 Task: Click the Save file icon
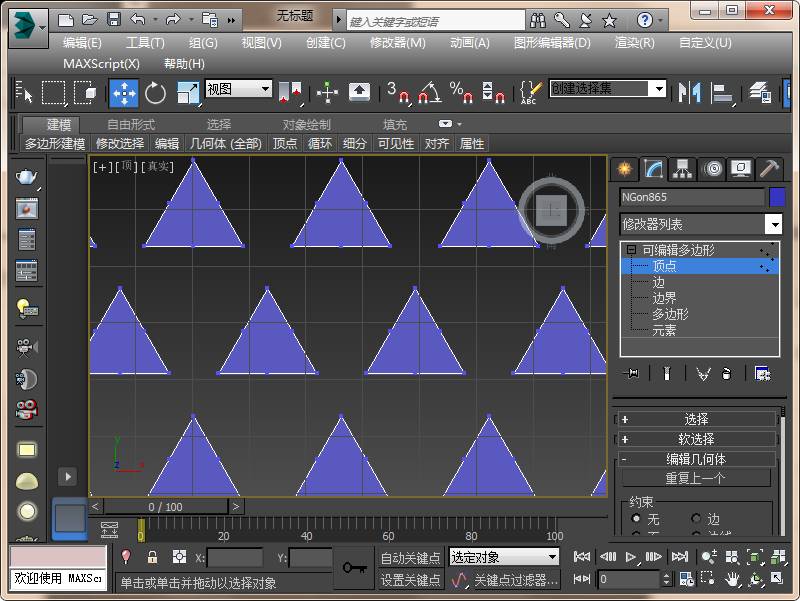pyautogui.click(x=114, y=20)
